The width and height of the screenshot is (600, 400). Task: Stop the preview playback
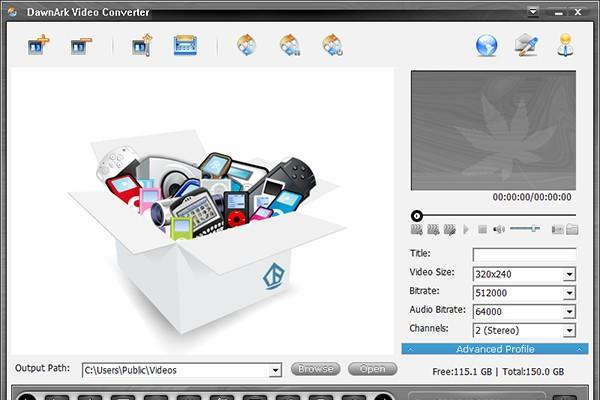click(483, 229)
